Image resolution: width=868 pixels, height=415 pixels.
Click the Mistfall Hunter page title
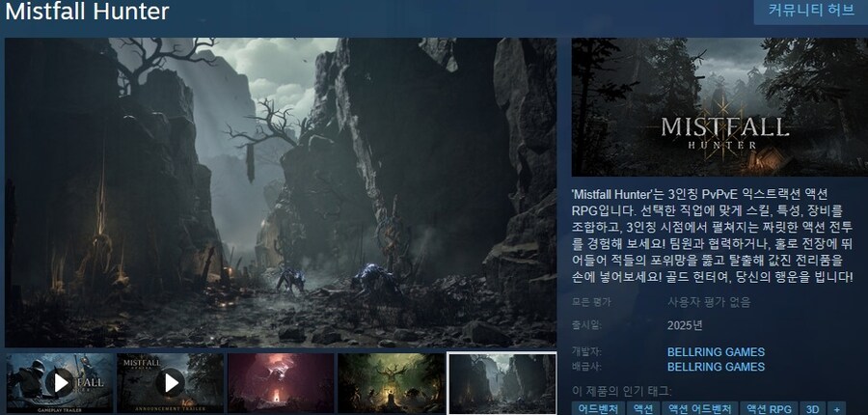87,12
